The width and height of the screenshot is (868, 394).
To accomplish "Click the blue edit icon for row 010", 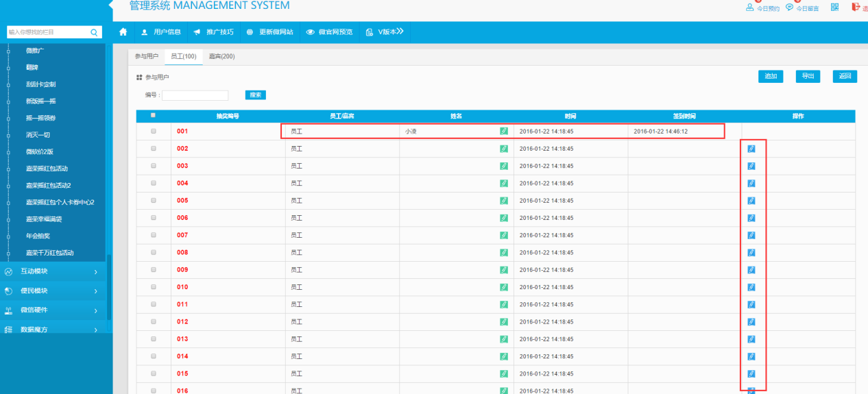I will pyautogui.click(x=751, y=287).
